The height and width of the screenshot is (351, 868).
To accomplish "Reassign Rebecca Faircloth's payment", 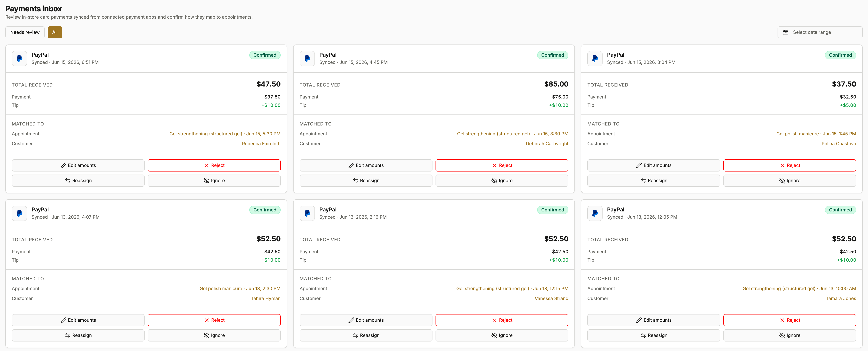I will coord(78,181).
